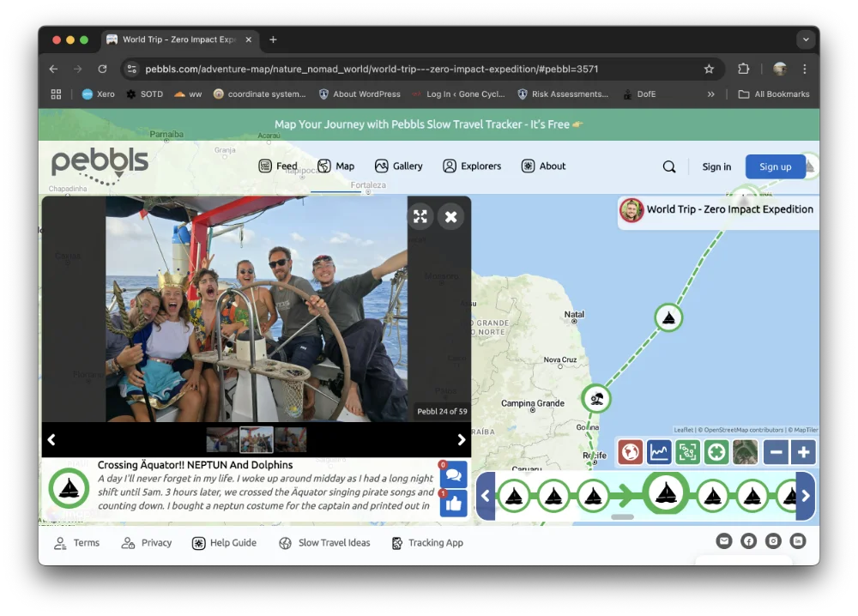Go to next photo in gallery
The height and width of the screenshot is (616, 858).
[462, 440]
